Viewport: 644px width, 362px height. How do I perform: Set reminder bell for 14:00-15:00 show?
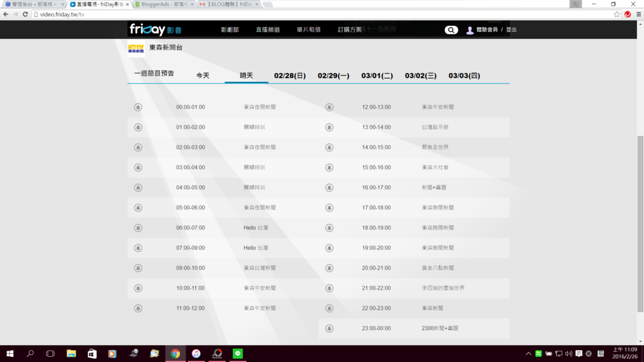pyautogui.click(x=330, y=147)
